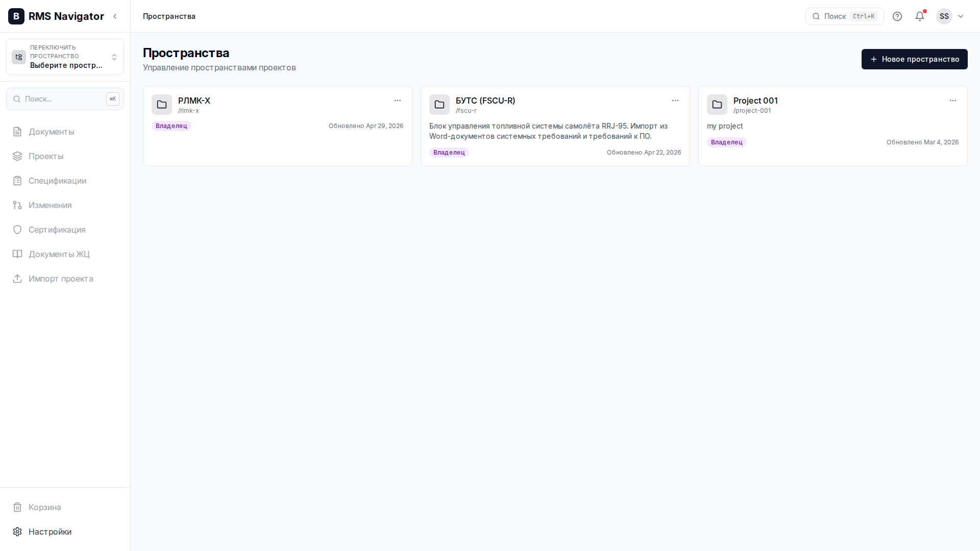Open Корзина trash section
This screenshot has width=980, height=551.
click(x=65, y=507)
